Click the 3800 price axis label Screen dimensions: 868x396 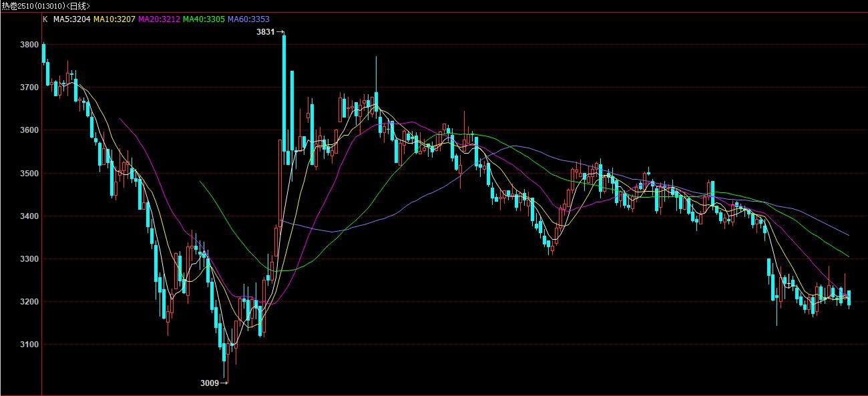[29, 45]
